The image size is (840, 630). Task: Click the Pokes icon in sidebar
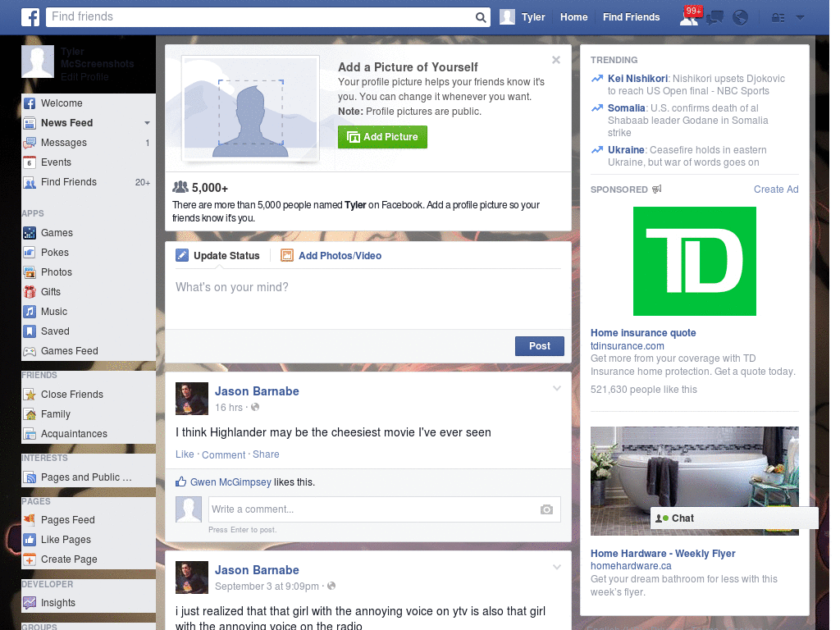tap(30, 253)
